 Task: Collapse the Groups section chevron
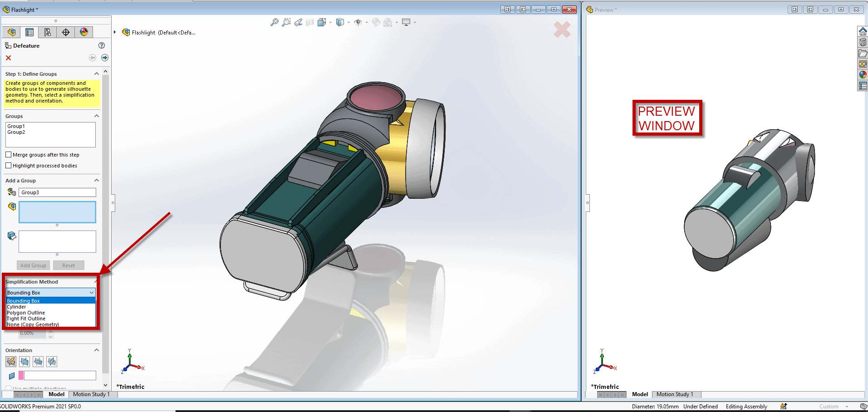pos(96,116)
